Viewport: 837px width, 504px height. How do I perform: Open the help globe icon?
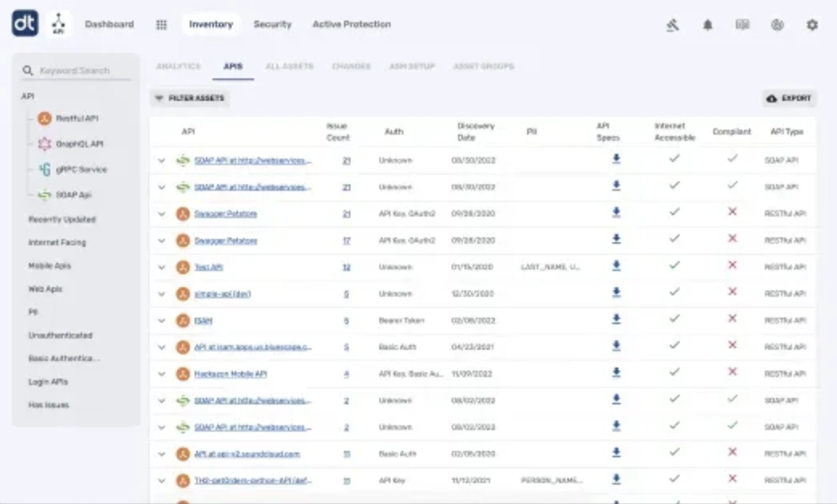[777, 25]
